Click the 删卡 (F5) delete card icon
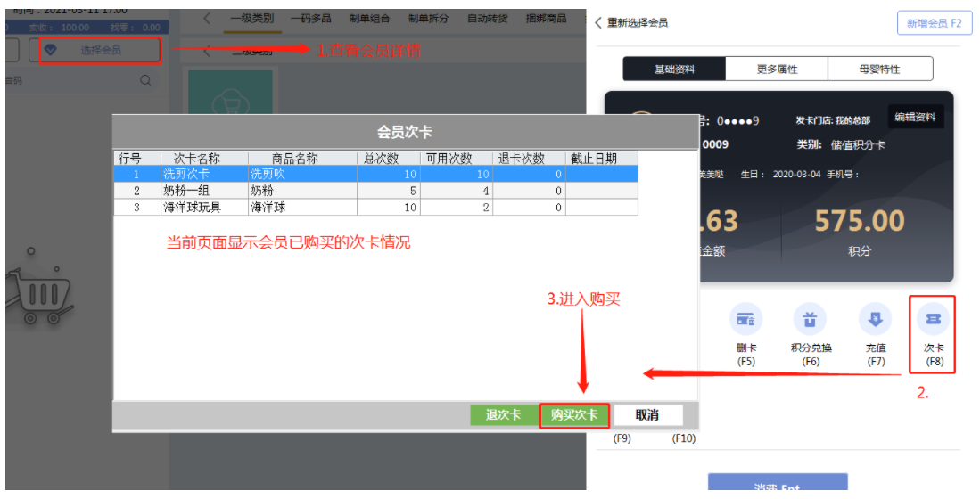This screenshot has width=980, height=499. pos(745,320)
